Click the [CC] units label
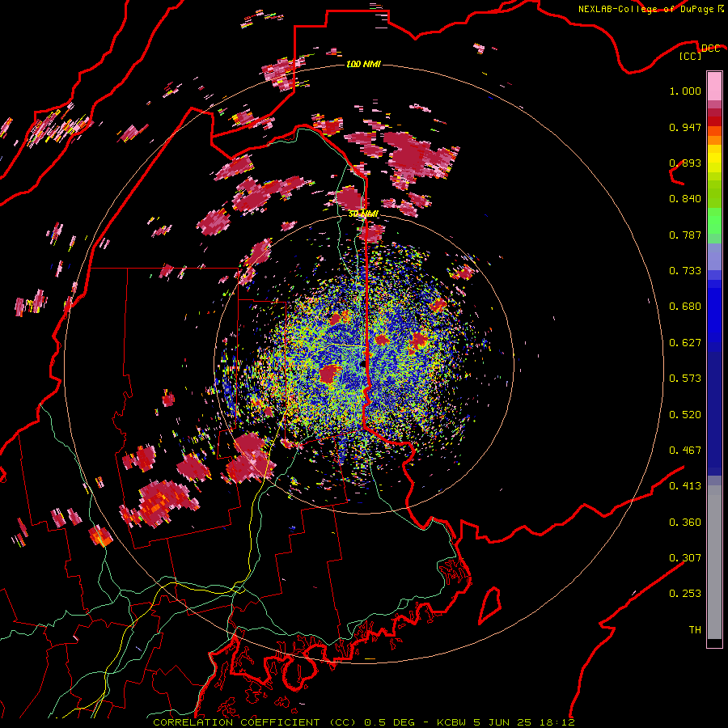 [x=691, y=56]
